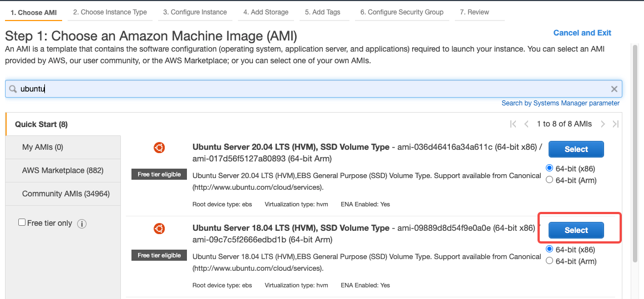This screenshot has width=644, height=299.
Task: Click Cancel and Exit link
Action: pyautogui.click(x=582, y=33)
